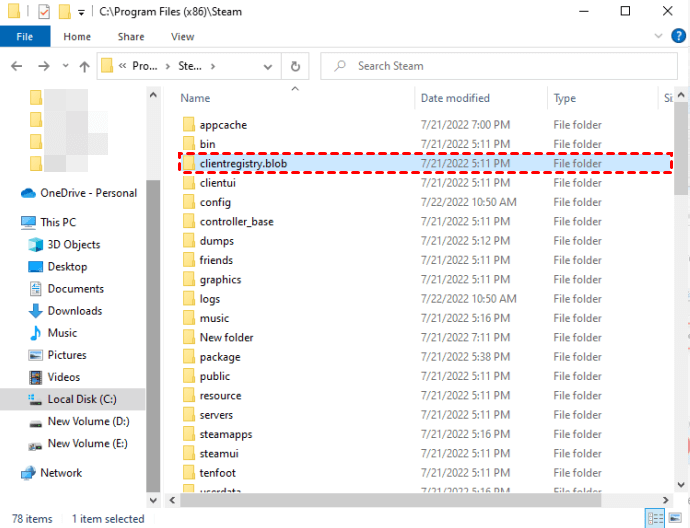Image resolution: width=690 pixels, height=528 pixels.
Task: Switch to Large icons view layout
Action: (675, 518)
